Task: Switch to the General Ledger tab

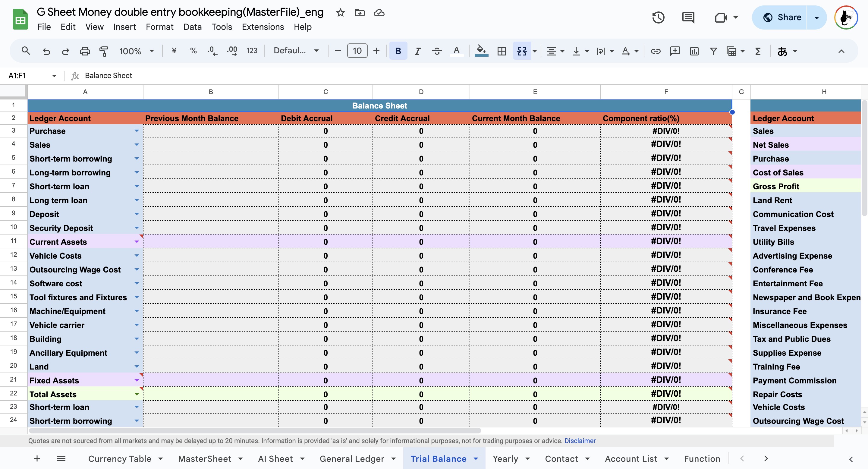Action: [352, 459]
